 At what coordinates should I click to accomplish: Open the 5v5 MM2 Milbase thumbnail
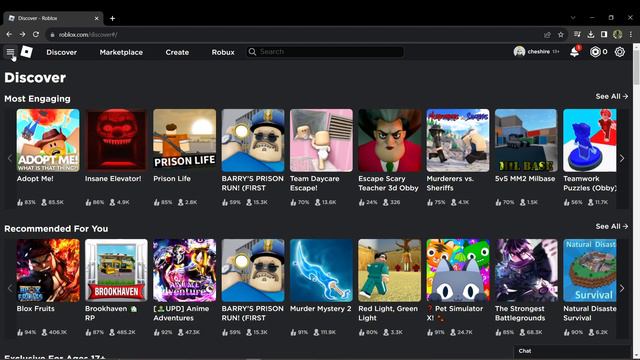point(526,140)
